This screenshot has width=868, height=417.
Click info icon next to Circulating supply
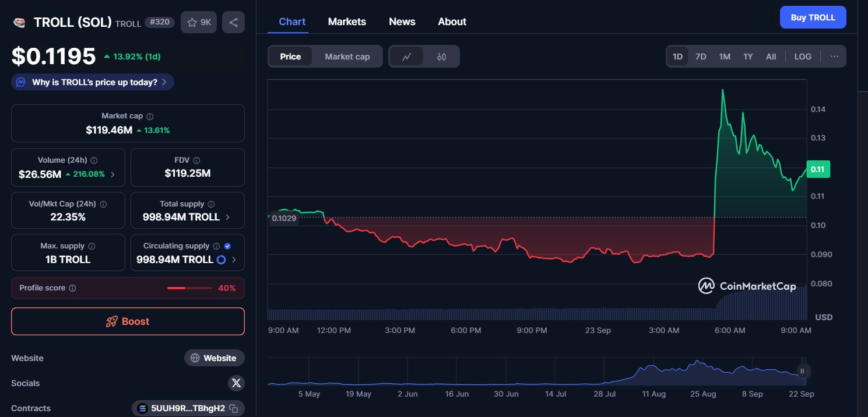click(216, 246)
